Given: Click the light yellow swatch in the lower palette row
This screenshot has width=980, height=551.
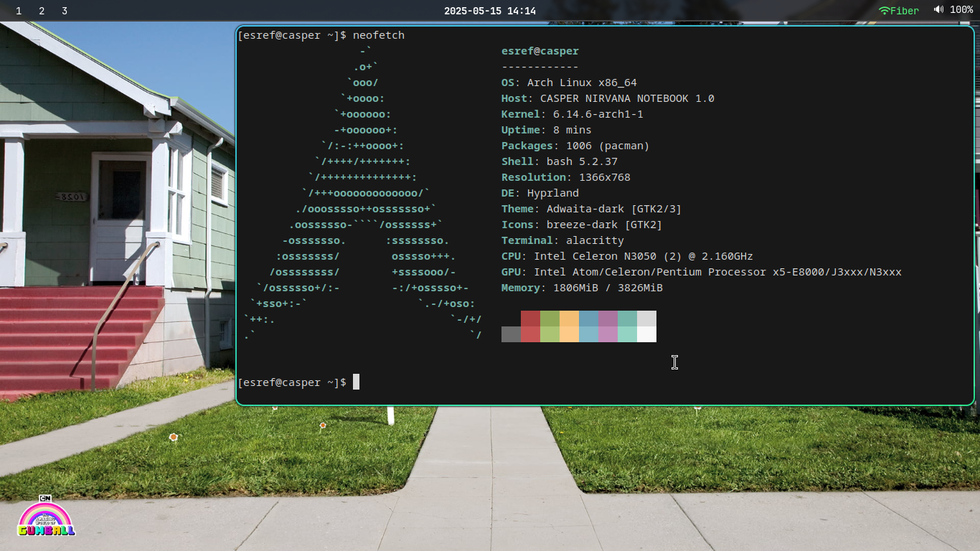Looking at the screenshot, I should coord(569,334).
